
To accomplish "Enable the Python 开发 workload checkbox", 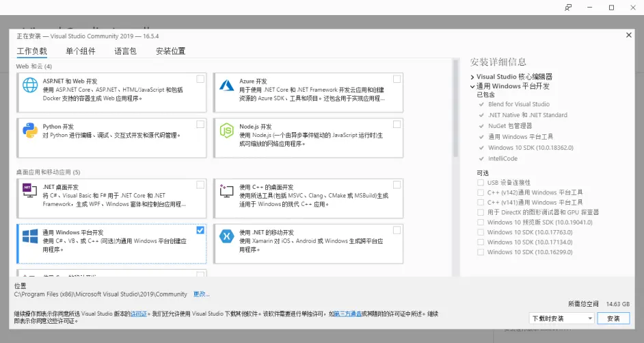I will [200, 124].
